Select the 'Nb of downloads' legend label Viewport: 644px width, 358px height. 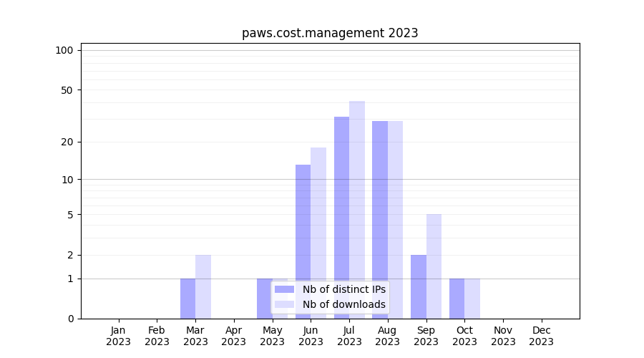[x=343, y=304]
